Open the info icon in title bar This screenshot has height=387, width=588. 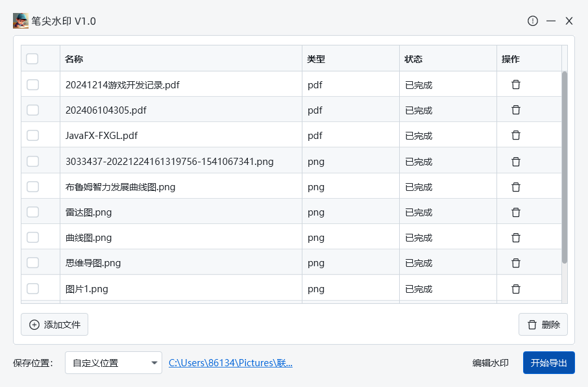pyautogui.click(x=533, y=21)
